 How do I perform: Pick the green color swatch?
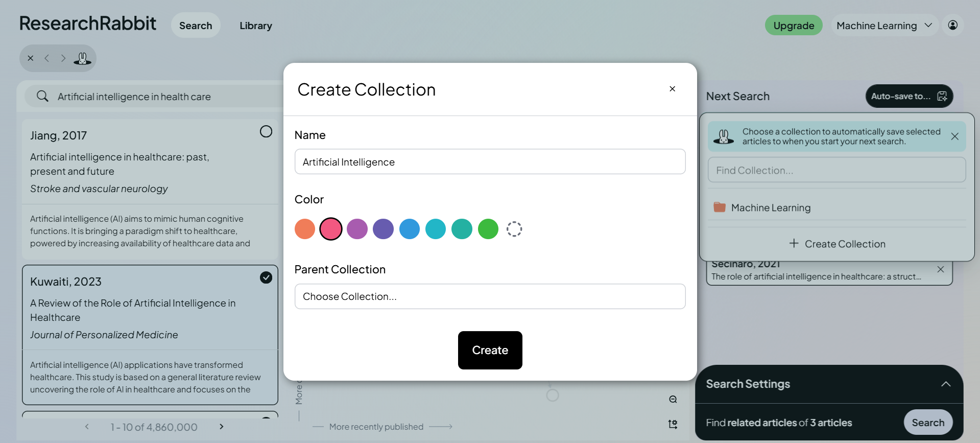click(488, 229)
